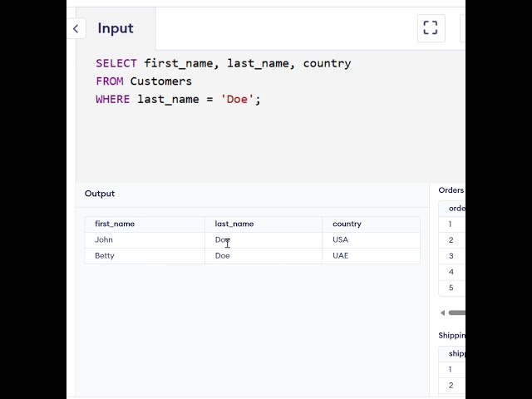Viewport: 532px width, 399px height.
Task: Select Orders row 3
Action: [x=452, y=256]
